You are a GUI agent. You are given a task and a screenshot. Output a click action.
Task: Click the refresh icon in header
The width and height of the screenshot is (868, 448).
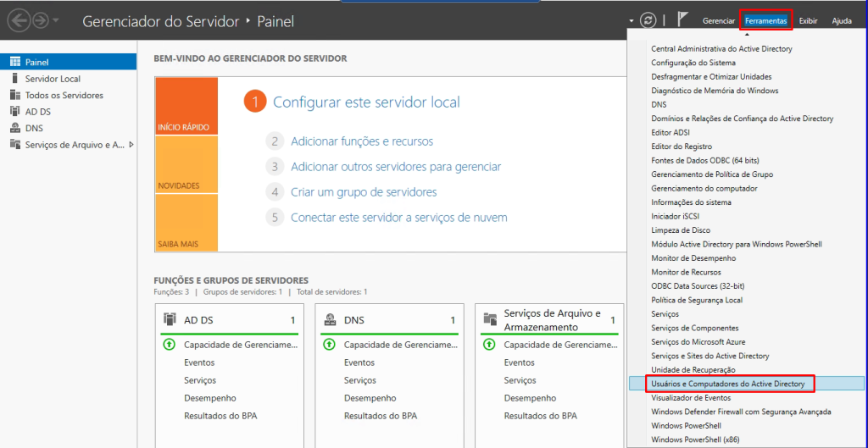tap(648, 20)
